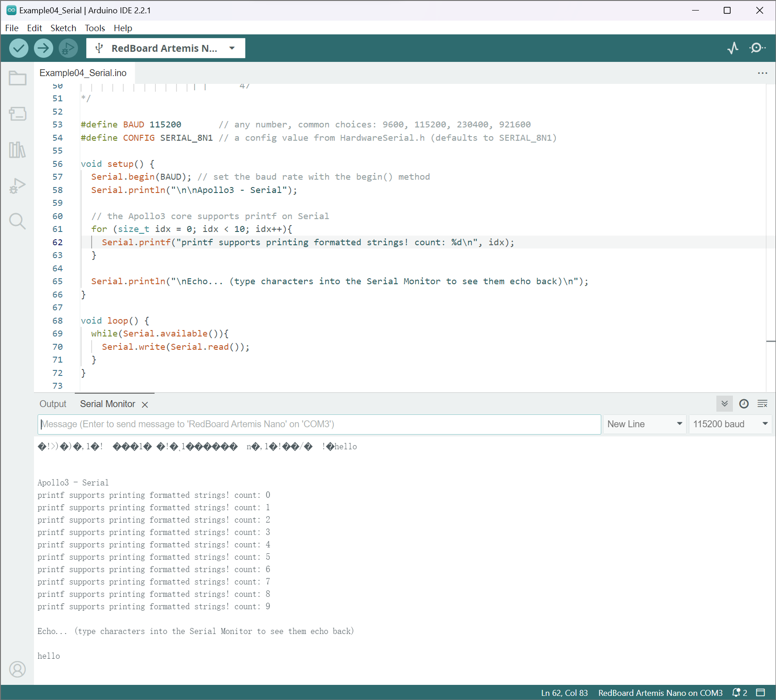Open the editor tab three-dots menu
This screenshot has height=700, width=776.
[762, 73]
